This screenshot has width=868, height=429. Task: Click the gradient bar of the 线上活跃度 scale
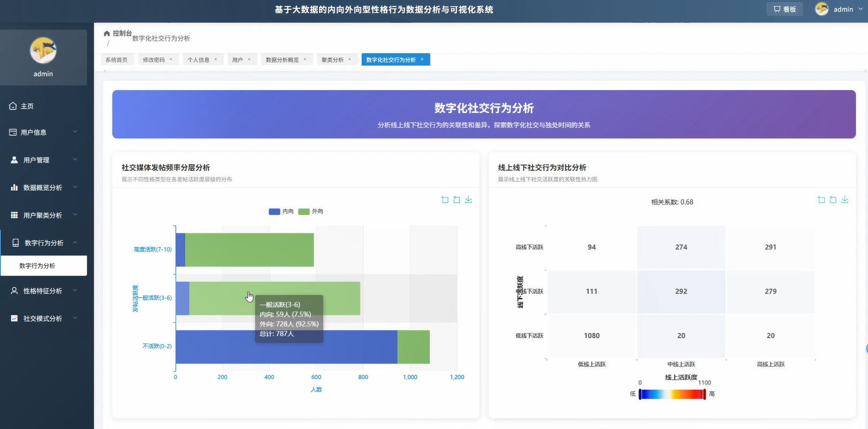coord(673,394)
